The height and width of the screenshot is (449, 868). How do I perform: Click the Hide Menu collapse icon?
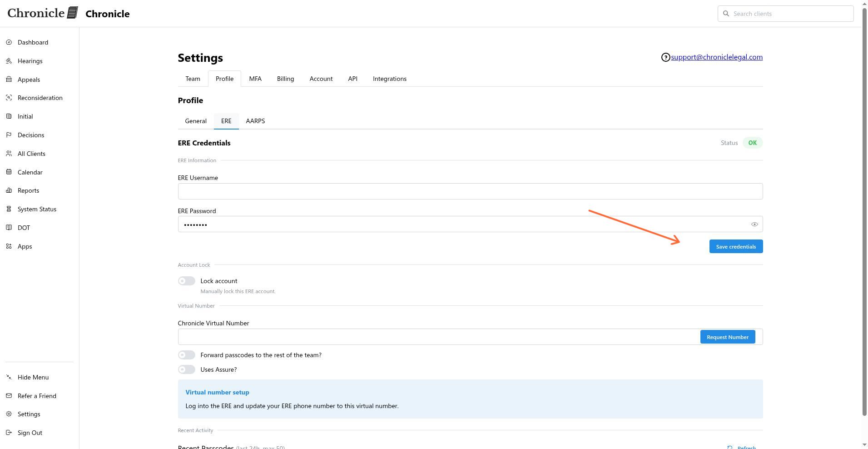pyautogui.click(x=9, y=377)
